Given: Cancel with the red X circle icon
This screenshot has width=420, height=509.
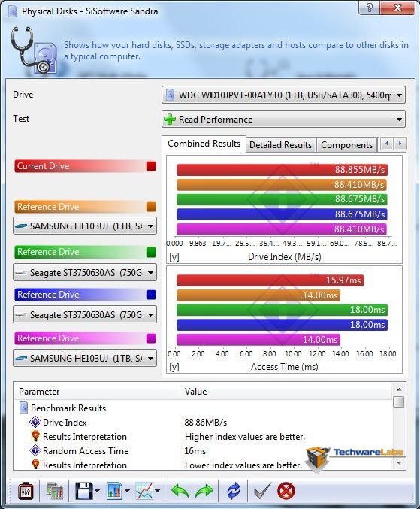Looking at the screenshot, I should point(286,491).
